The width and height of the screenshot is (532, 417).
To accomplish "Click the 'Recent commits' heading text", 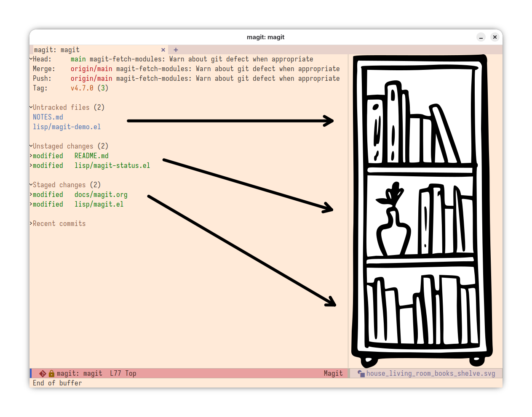I will pos(59,224).
